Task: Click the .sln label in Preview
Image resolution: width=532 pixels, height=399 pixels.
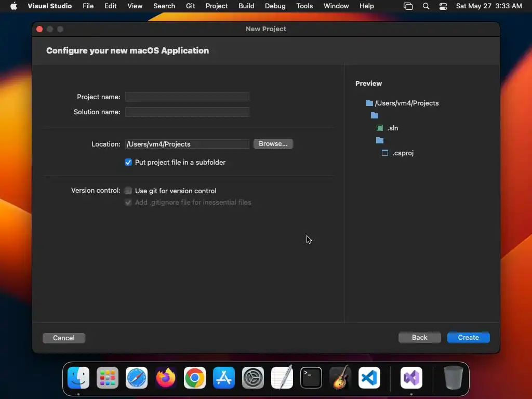Action: 393,128
